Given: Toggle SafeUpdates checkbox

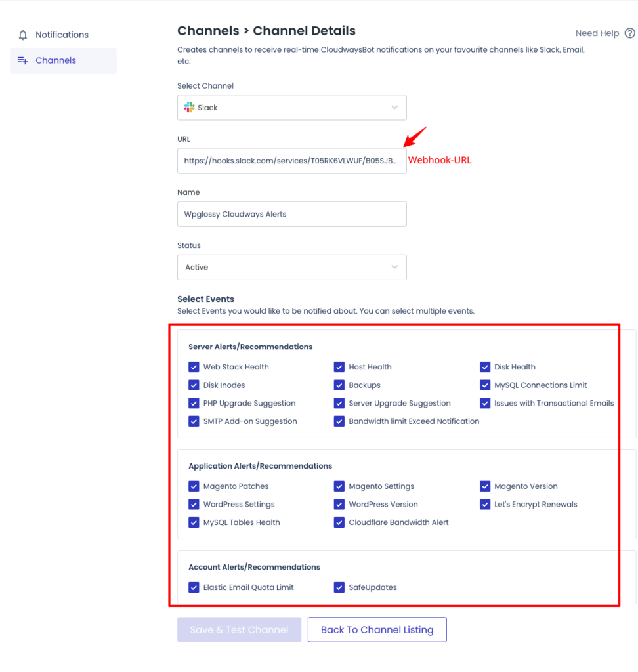Looking at the screenshot, I should pos(339,587).
